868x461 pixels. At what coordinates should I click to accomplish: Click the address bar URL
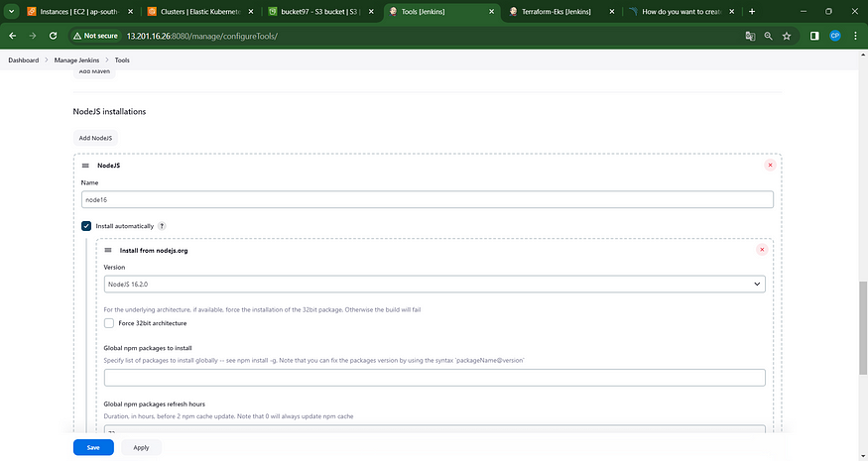202,36
